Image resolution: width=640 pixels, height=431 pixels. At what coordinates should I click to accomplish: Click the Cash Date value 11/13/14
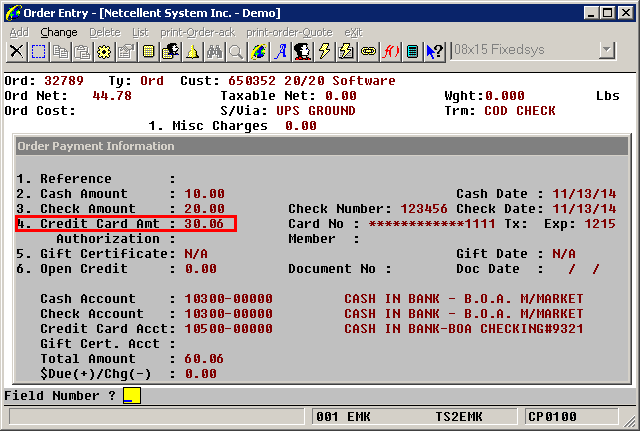(584, 194)
